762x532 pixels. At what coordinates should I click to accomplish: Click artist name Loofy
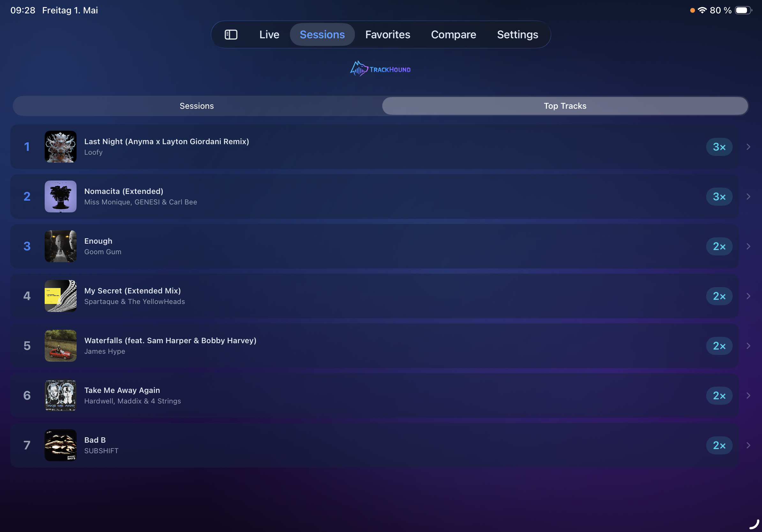click(93, 152)
